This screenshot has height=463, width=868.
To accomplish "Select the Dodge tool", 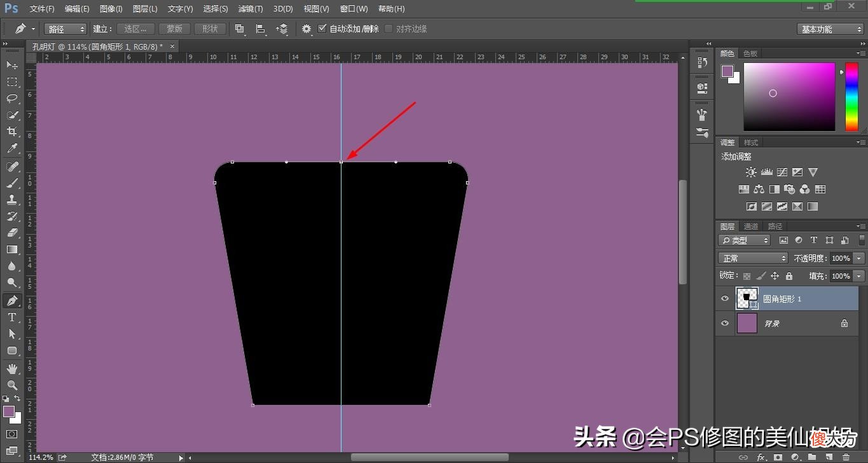I will pyautogui.click(x=12, y=282).
